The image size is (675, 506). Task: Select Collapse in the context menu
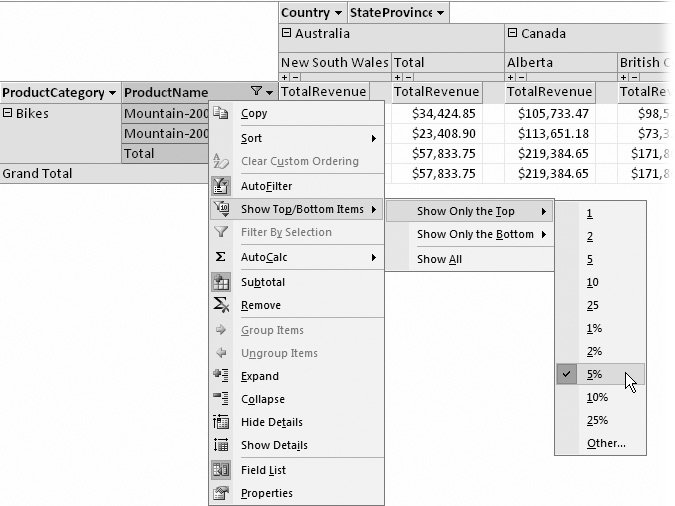pyautogui.click(x=297, y=399)
